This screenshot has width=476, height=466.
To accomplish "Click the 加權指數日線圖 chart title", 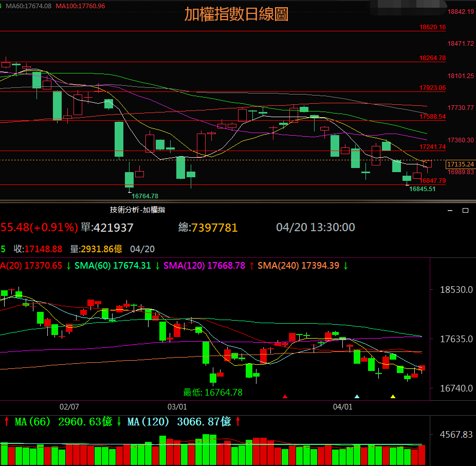I will click(x=236, y=14).
